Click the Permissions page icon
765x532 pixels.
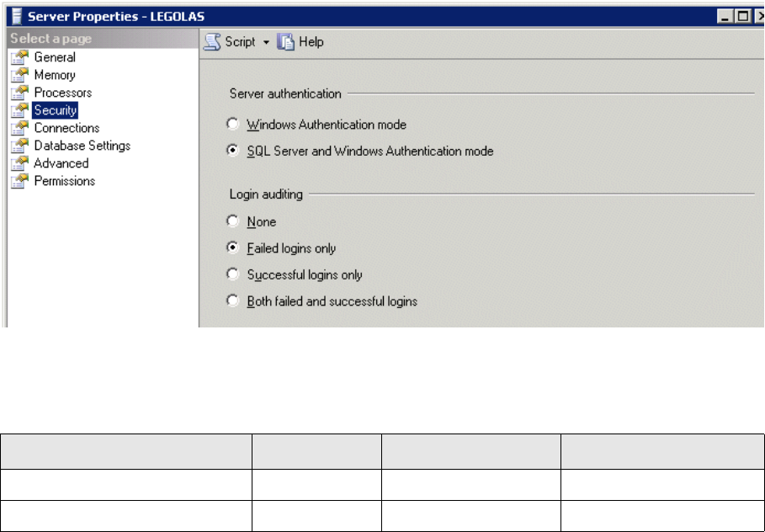19,181
